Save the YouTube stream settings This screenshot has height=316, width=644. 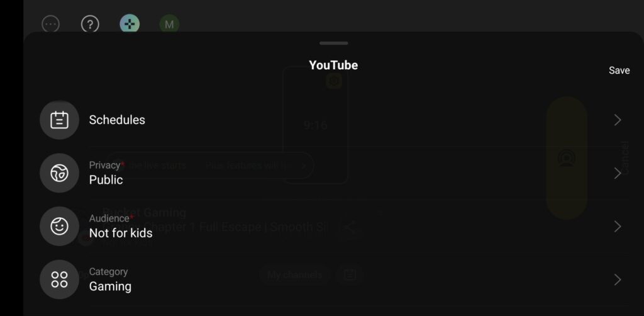(x=619, y=71)
